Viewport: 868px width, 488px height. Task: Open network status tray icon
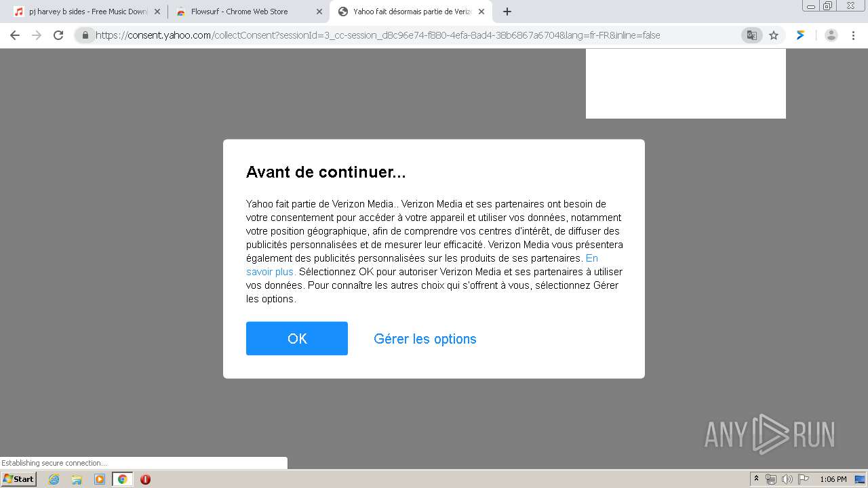771,479
